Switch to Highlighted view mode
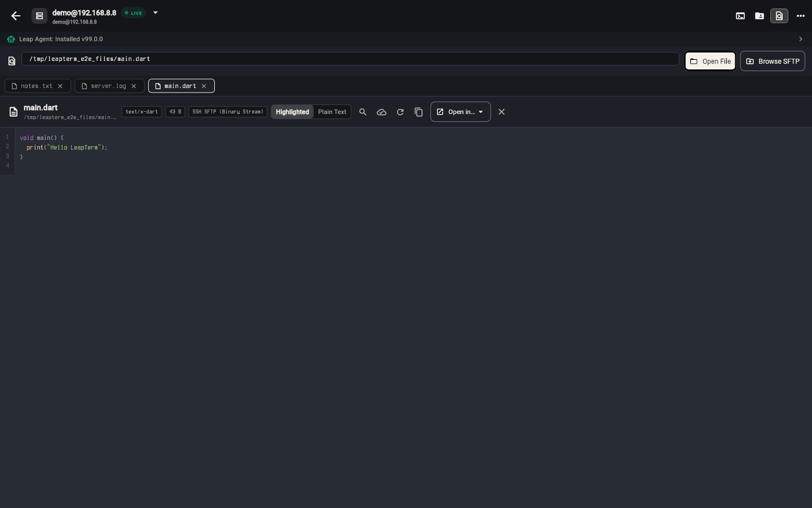This screenshot has width=812, height=508. (x=292, y=112)
